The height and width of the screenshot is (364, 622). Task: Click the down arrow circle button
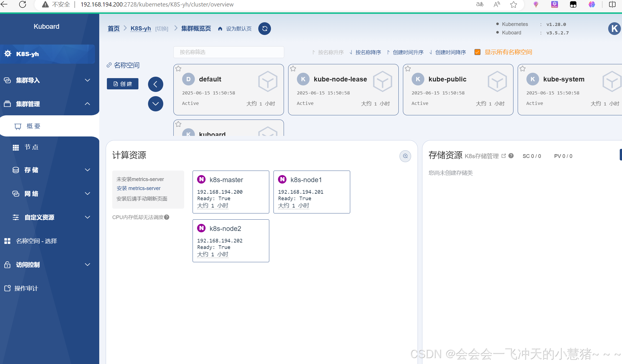155,103
